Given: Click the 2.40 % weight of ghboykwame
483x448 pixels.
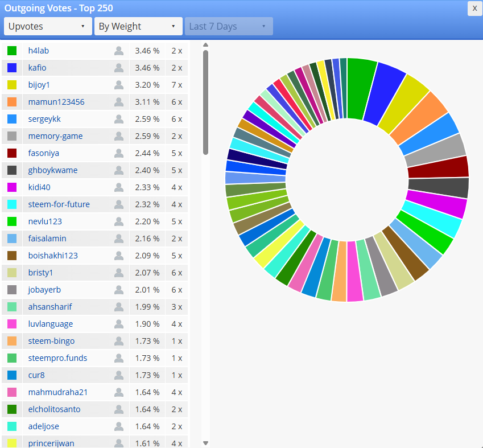Looking at the screenshot, I should 147,170.
